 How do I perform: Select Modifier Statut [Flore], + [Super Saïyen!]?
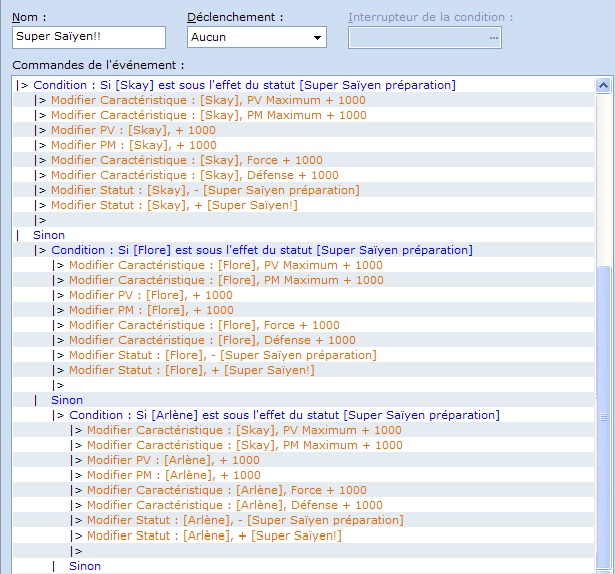(x=304, y=370)
